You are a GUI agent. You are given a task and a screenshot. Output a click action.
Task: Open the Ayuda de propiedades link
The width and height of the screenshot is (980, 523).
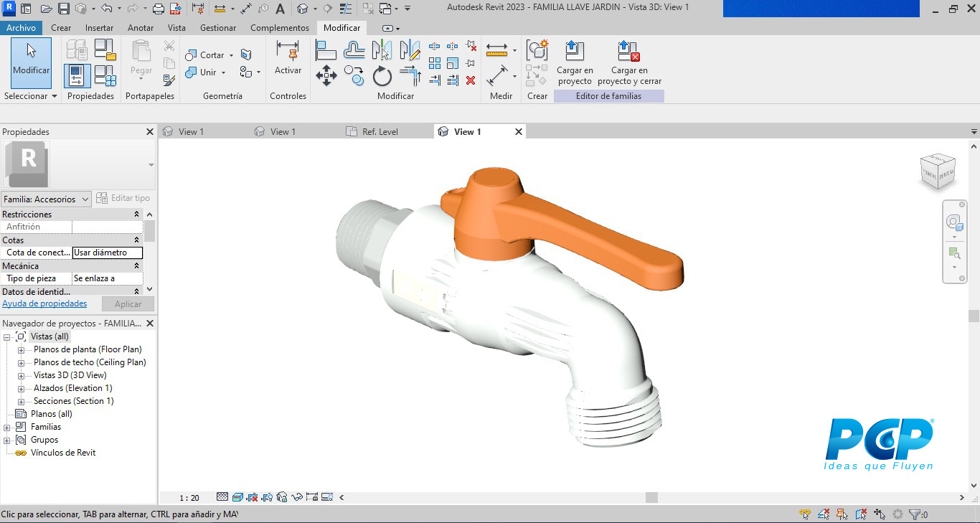coord(44,304)
